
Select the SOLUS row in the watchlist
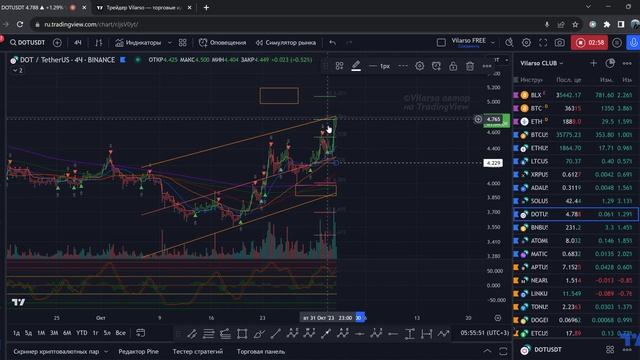click(x=576, y=201)
